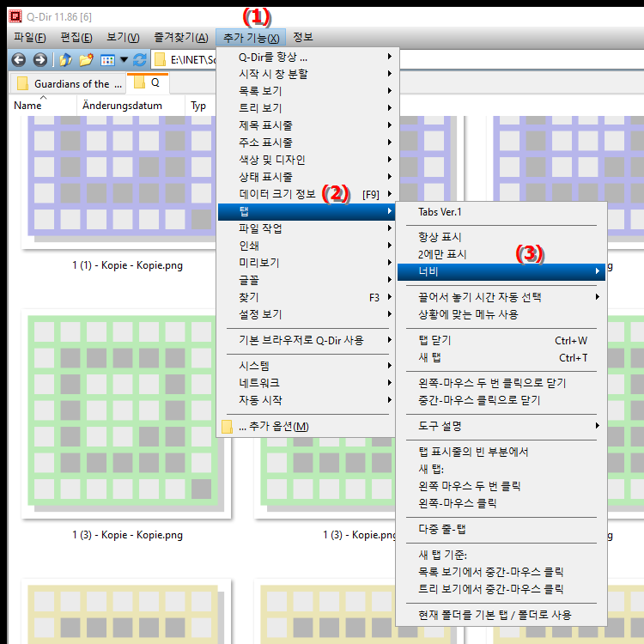Click the Back navigation arrow icon
Image resolution: width=644 pixels, height=644 pixels.
point(19,60)
